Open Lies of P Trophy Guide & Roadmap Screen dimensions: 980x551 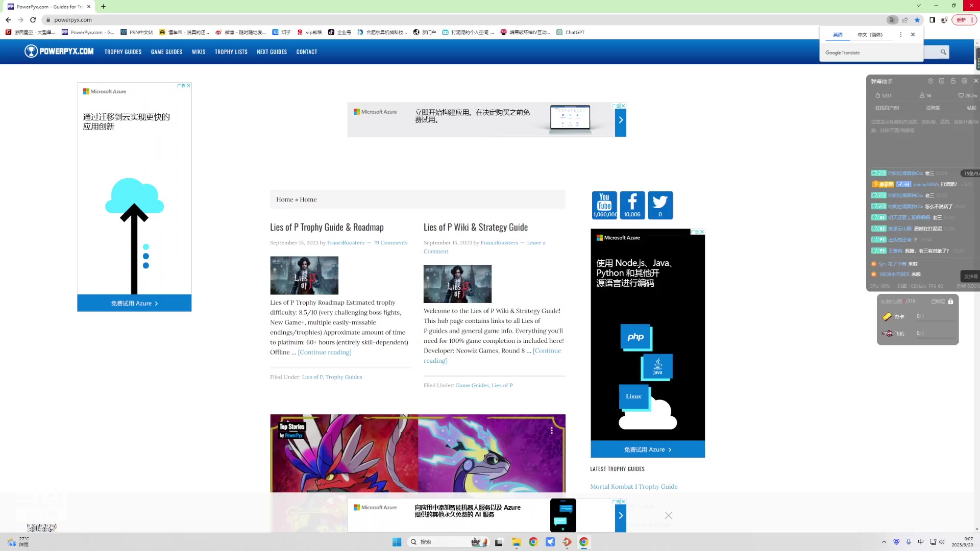tap(327, 228)
